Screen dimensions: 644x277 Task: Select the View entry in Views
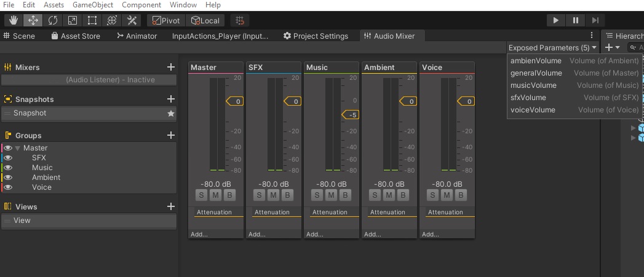[x=89, y=220]
